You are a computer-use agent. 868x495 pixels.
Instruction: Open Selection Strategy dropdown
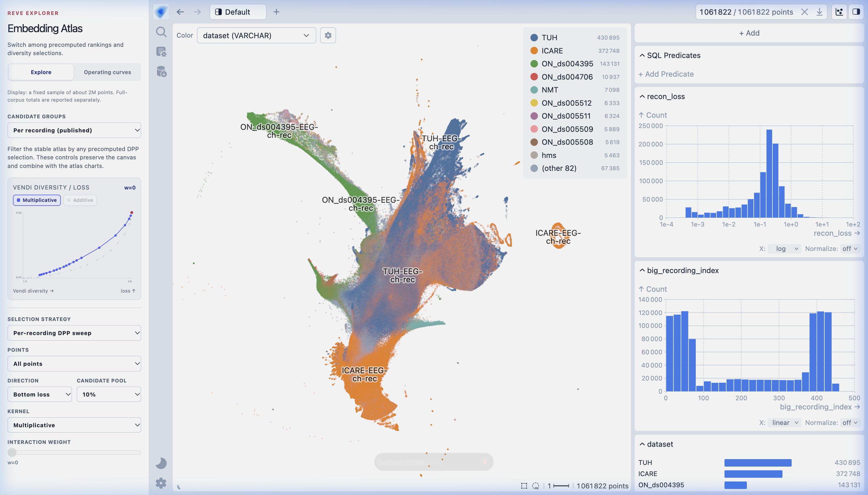point(74,333)
